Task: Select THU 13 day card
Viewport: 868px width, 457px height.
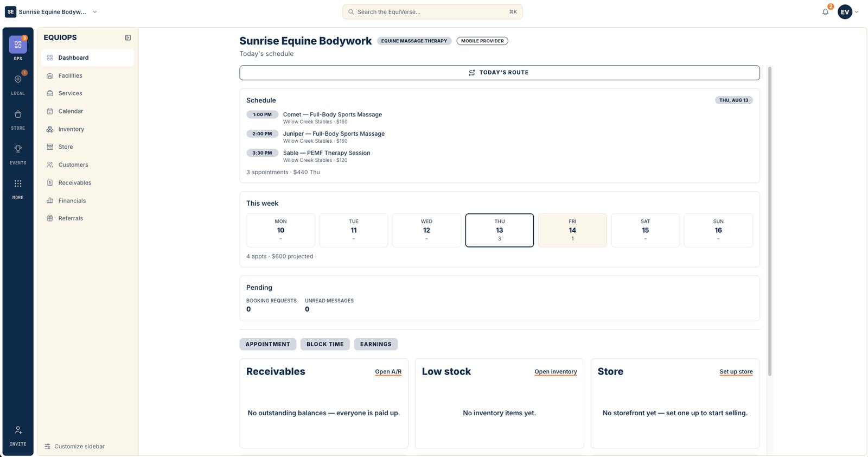Action: pos(500,230)
